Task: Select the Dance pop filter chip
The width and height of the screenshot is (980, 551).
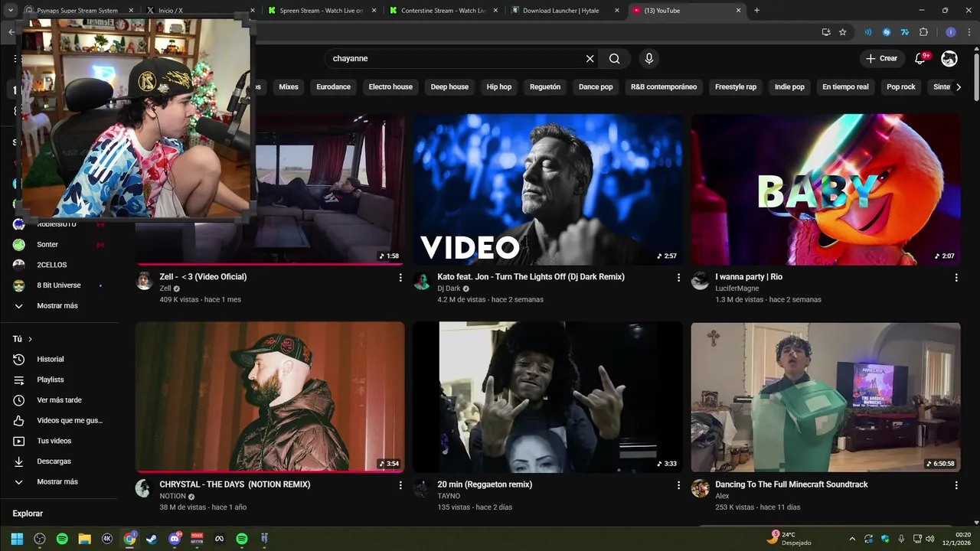Action: coord(596,87)
